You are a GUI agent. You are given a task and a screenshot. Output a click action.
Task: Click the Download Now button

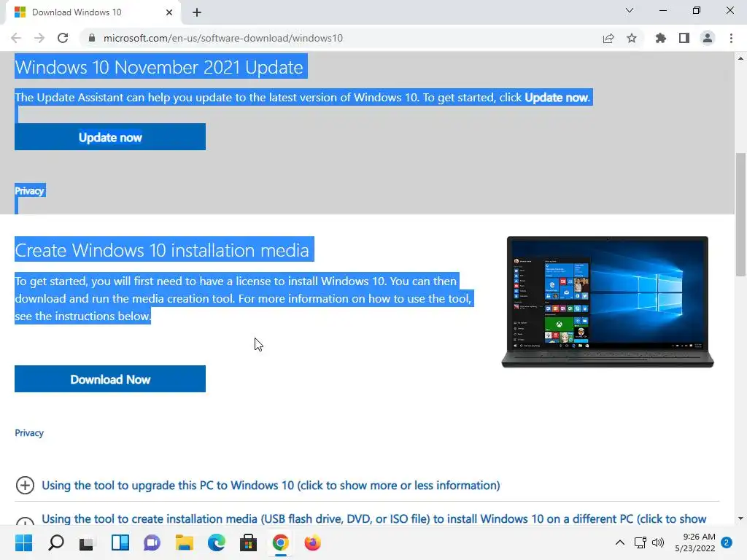[x=110, y=379]
